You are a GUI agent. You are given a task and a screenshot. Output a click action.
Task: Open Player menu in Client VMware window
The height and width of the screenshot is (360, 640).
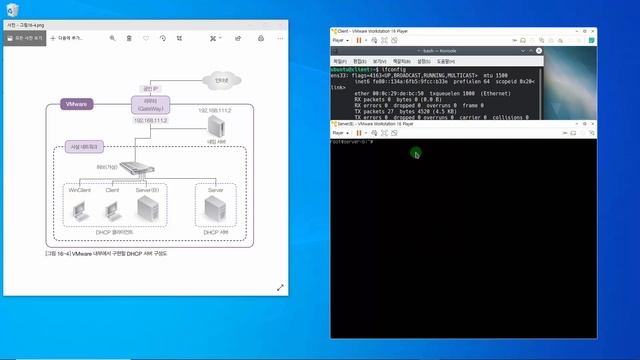[340, 40]
